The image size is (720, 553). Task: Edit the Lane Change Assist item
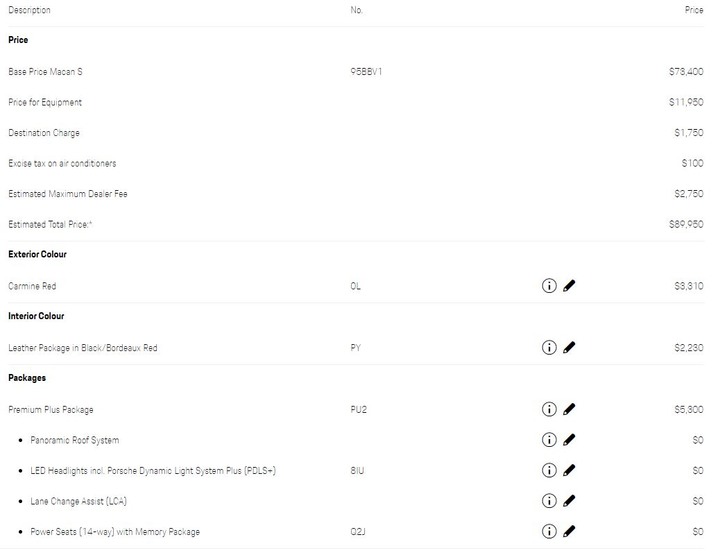pyautogui.click(x=569, y=501)
